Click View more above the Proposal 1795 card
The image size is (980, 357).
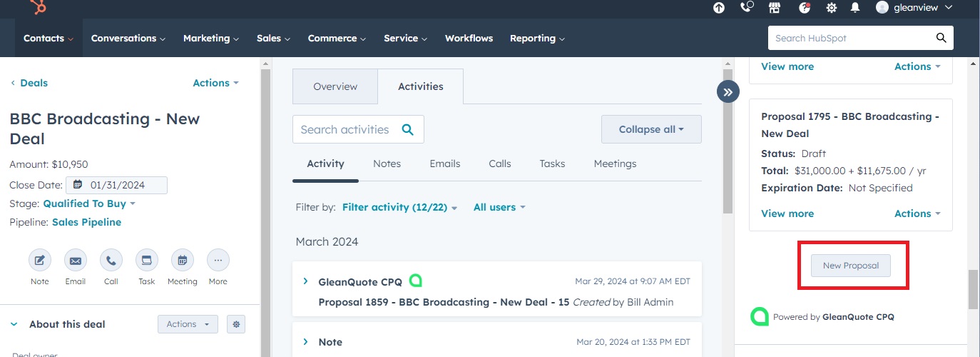(x=787, y=66)
